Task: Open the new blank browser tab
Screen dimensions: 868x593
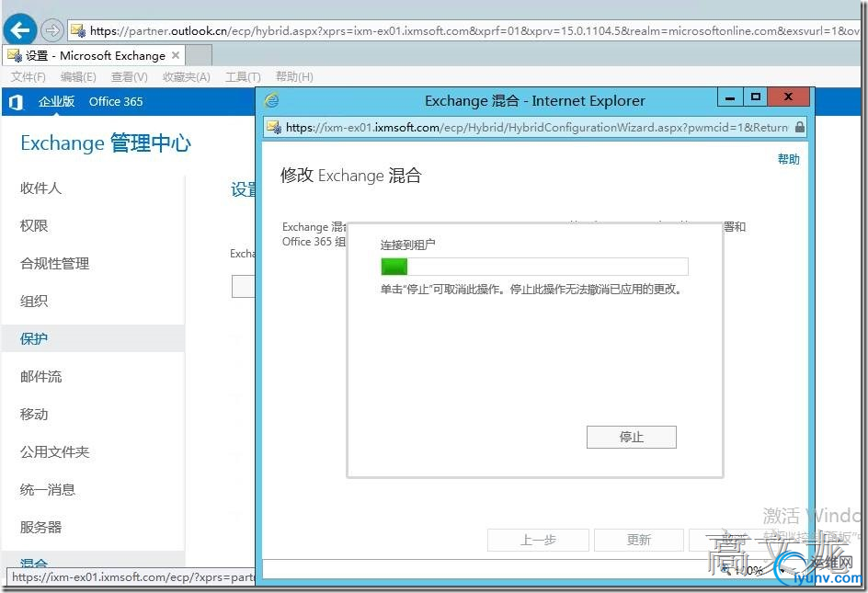Action: 200,55
